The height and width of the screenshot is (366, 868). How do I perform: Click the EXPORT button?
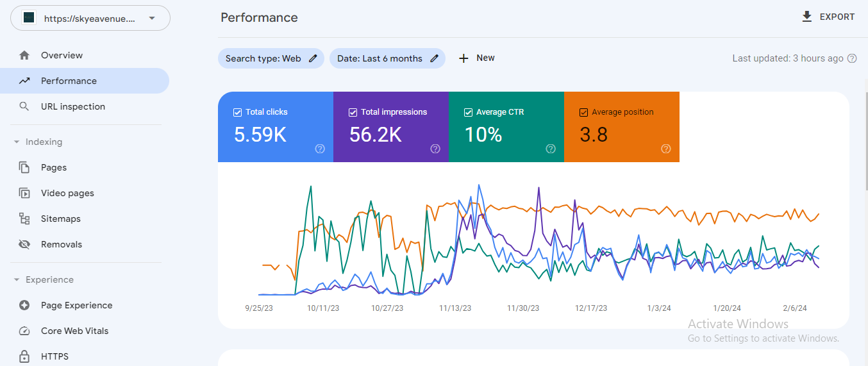828,17
